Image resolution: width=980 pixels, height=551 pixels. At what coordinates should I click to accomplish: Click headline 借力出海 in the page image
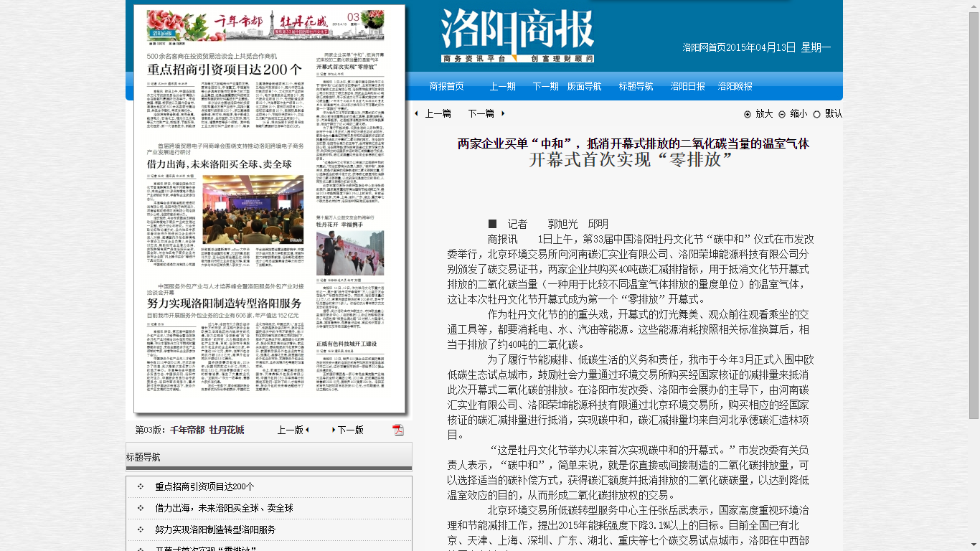click(219, 164)
